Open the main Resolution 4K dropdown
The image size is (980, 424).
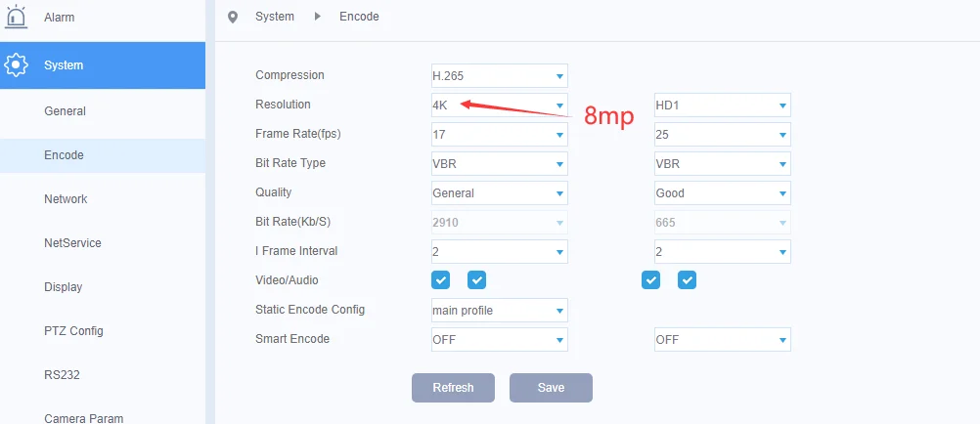[500, 105]
